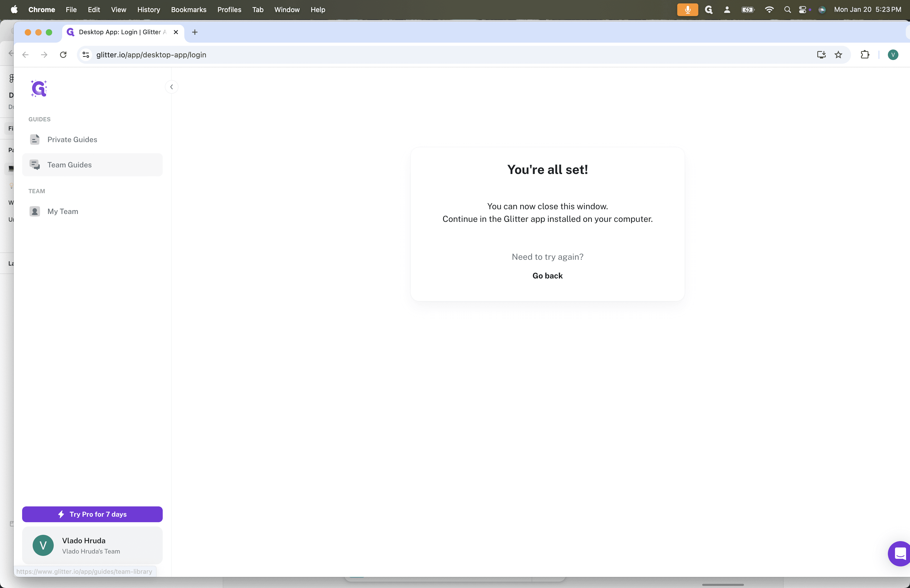Close the Desktop App: Login tab

(x=176, y=32)
